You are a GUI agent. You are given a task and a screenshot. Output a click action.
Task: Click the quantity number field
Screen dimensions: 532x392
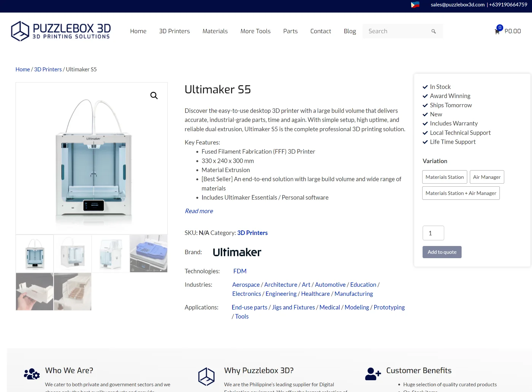433,233
